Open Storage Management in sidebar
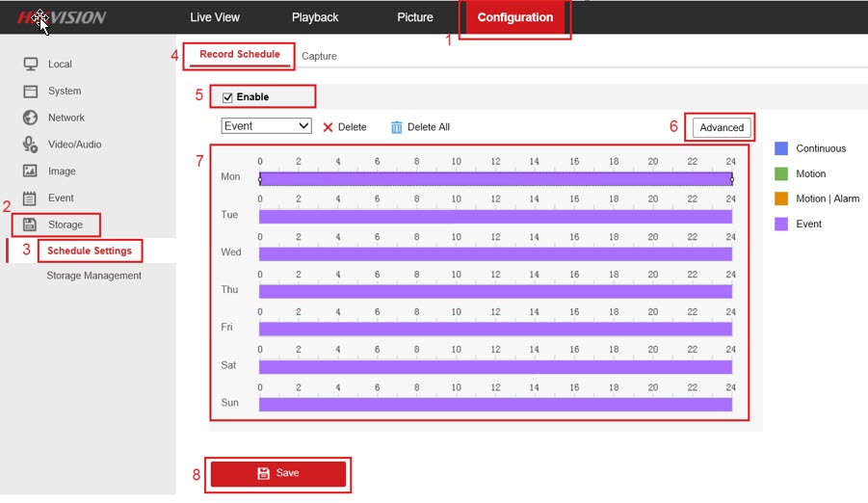The width and height of the screenshot is (868, 503). 93,276
